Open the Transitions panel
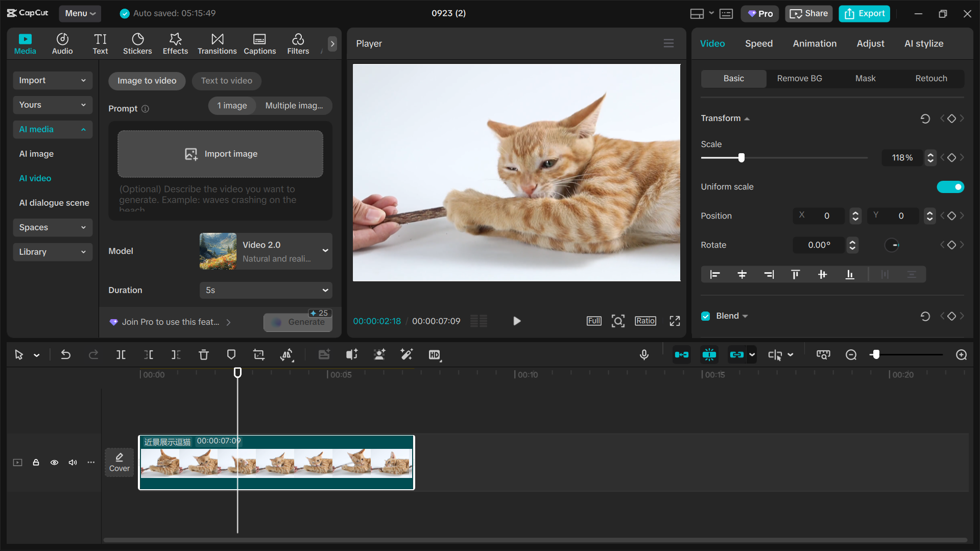 pyautogui.click(x=217, y=43)
